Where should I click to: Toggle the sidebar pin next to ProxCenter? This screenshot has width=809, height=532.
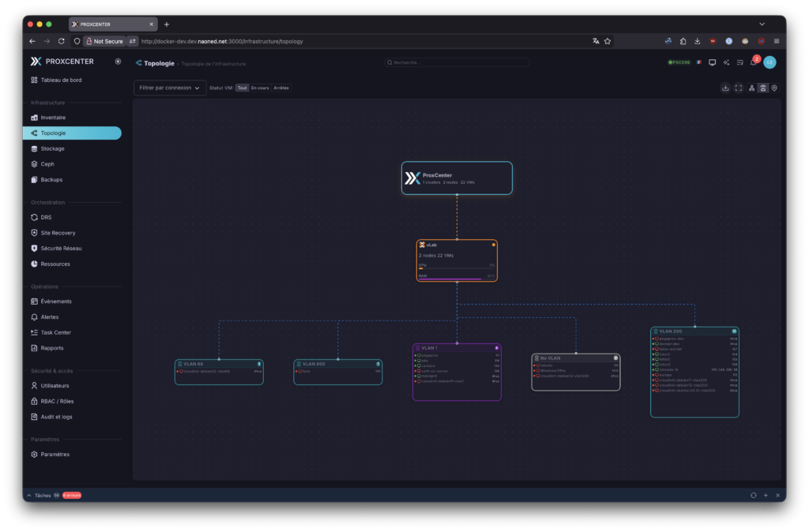[x=118, y=61]
